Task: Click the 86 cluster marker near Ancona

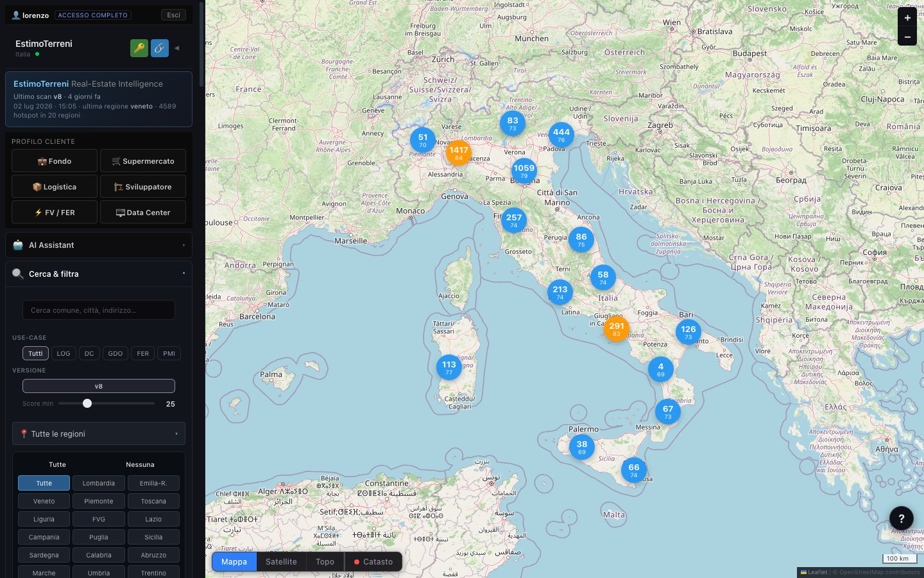Action: [x=581, y=240]
